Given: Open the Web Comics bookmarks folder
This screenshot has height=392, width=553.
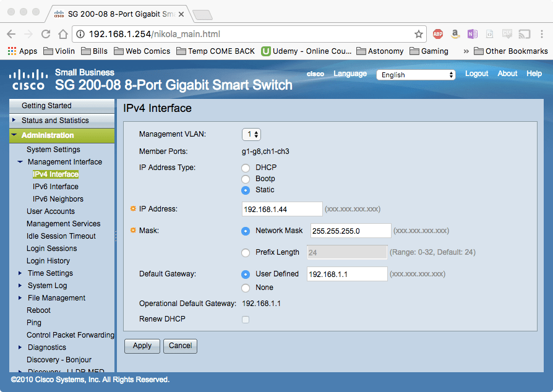Looking at the screenshot, I should click(x=142, y=51).
